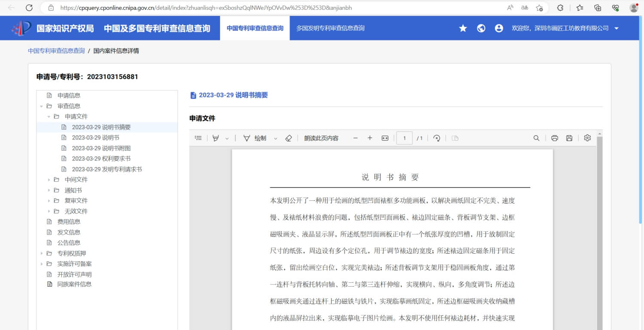This screenshot has height=330, width=644.
Task: Click the PDF search magnifier icon
Action: (x=536, y=138)
